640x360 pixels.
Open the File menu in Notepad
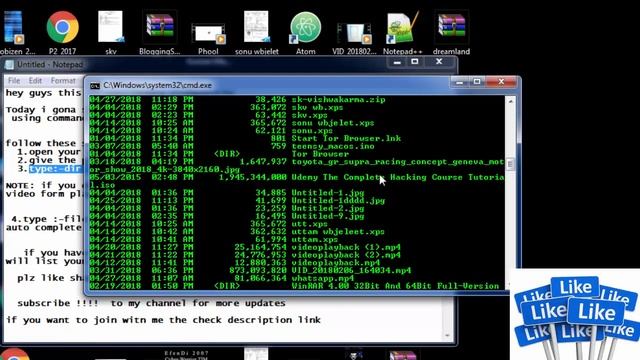14,80
